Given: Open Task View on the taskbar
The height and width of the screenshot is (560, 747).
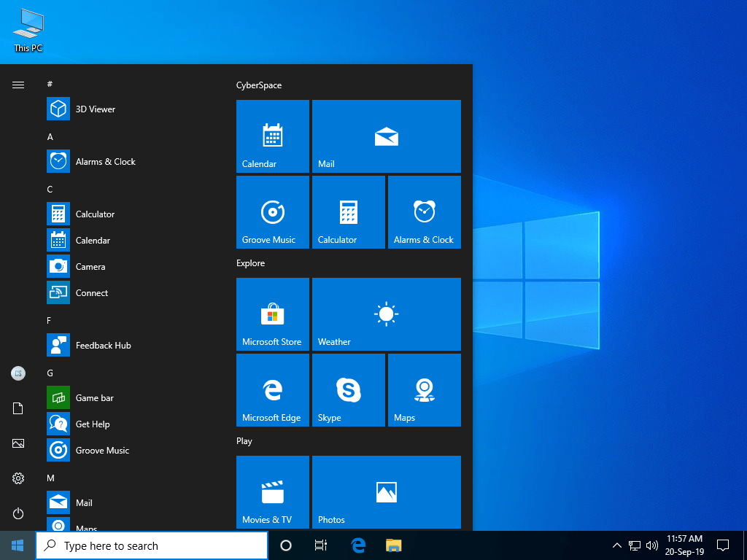Looking at the screenshot, I should click(x=320, y=545).
